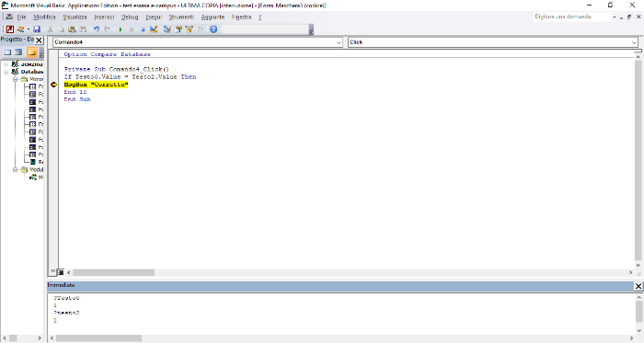This screenshot has width=644, height=343.
Task: Click the highlighted MsgBox "Corretto" line
Action: coord(96,85)
